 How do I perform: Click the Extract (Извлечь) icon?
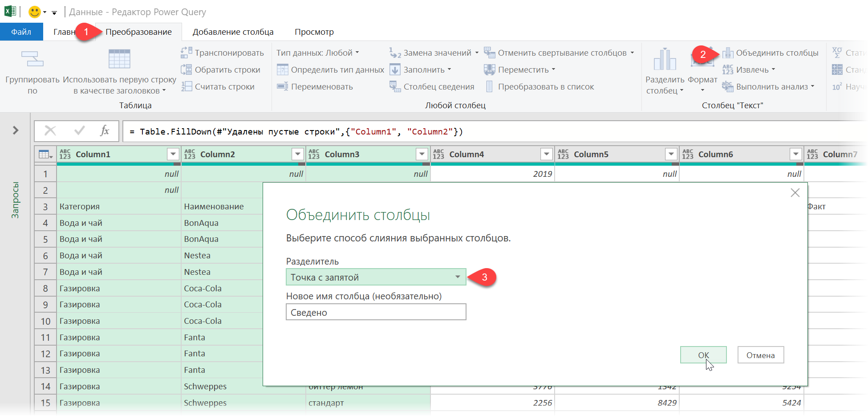click(728, 69)
